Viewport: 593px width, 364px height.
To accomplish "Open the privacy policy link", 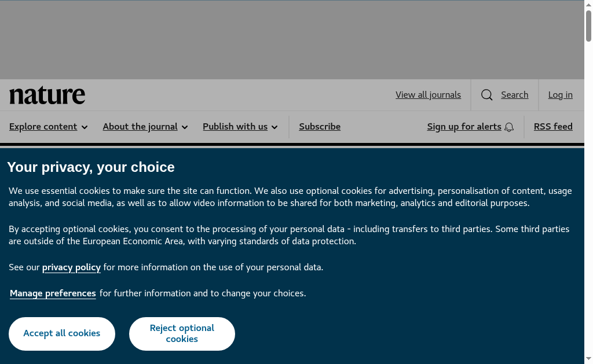I will click(x=71, y=267).
